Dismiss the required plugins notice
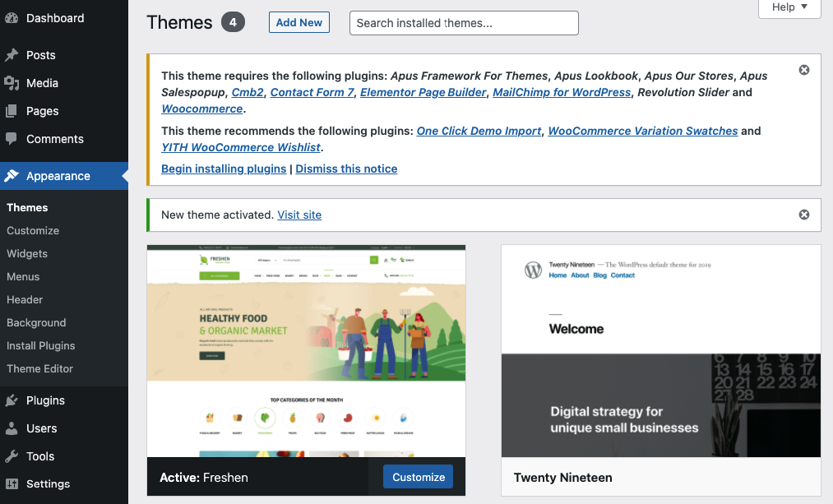833x504 pixels. pos(804,70)
